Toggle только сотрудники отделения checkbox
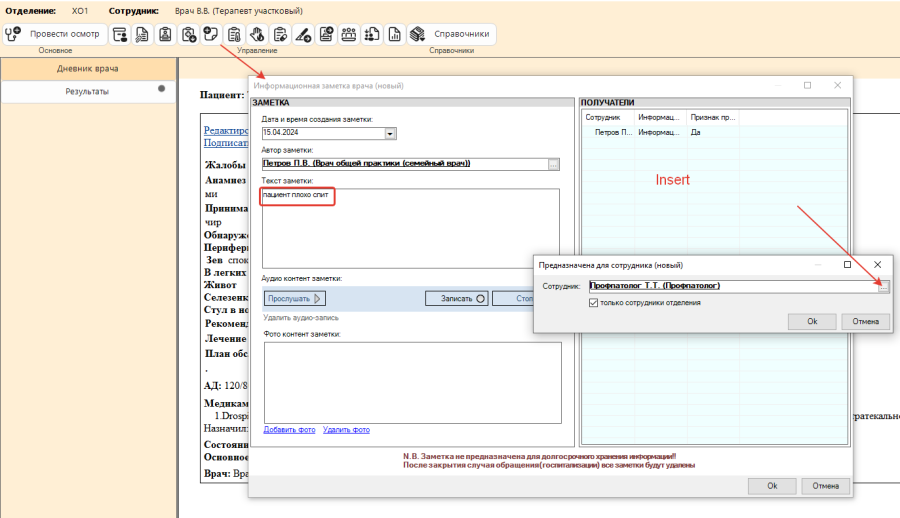 coord(593,303)
